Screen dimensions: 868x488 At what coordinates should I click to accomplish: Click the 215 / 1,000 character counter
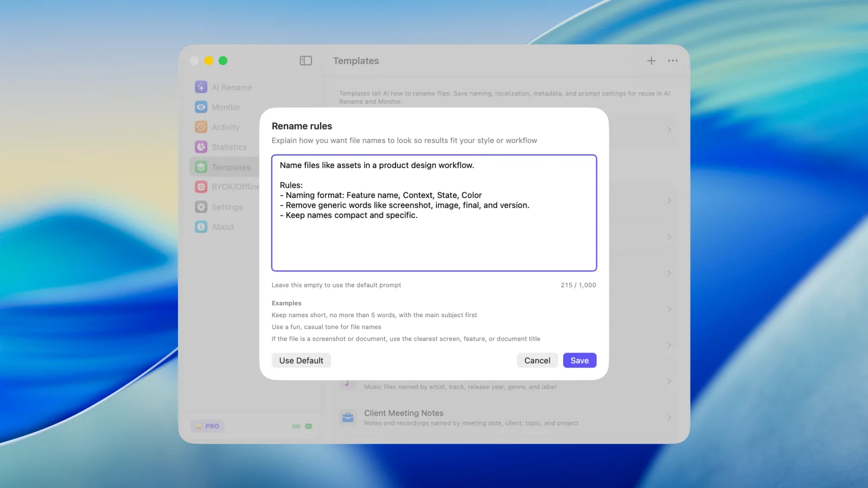578,285
